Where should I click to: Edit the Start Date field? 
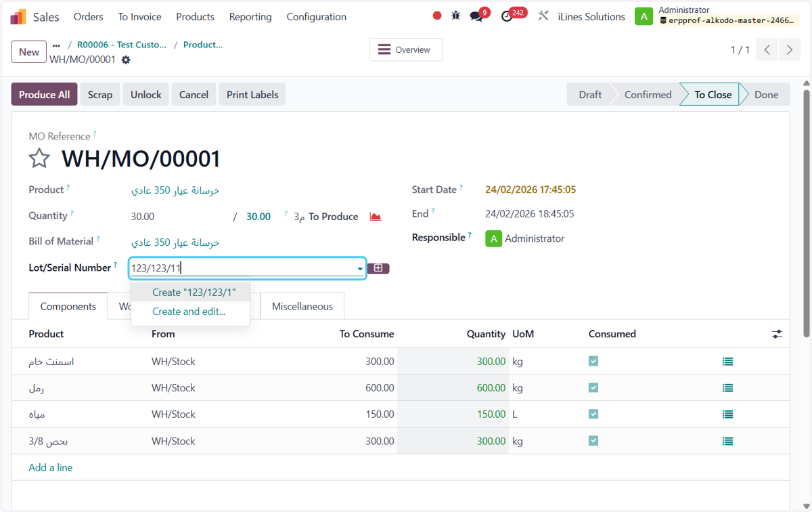pyautogui.click(x=531, y=190)
